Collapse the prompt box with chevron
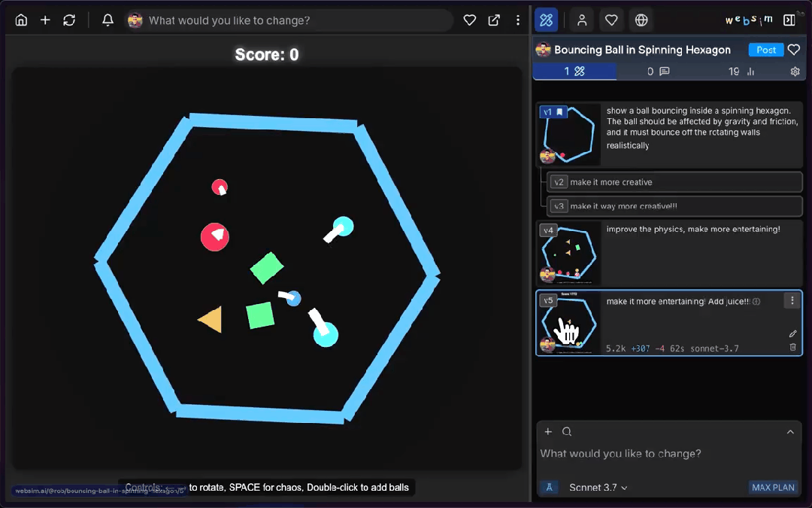 coord(790,431)
